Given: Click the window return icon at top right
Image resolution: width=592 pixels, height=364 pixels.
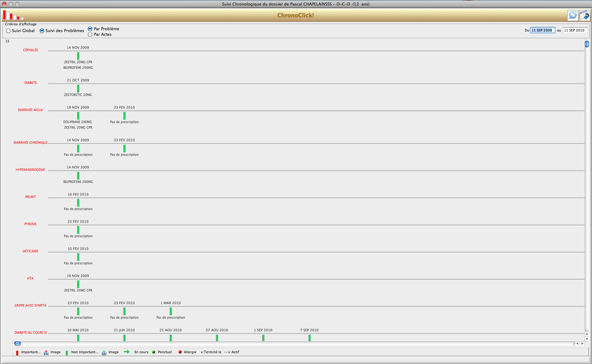Looking at the screenshot, I should 584,15.
